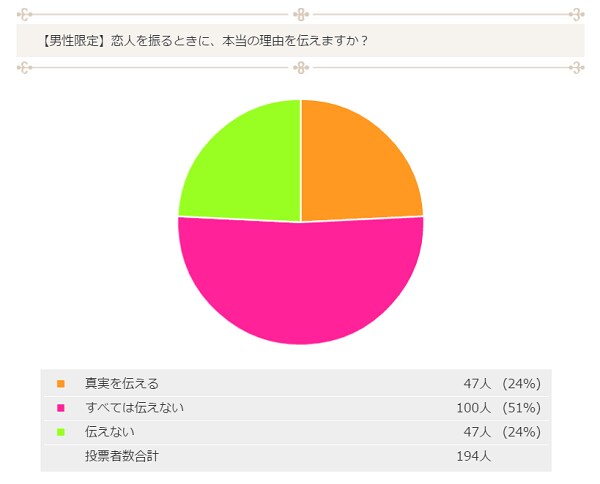Click the top-center decorative ornament above title
Screen dimensions: 600x484
tap(300, 14)
